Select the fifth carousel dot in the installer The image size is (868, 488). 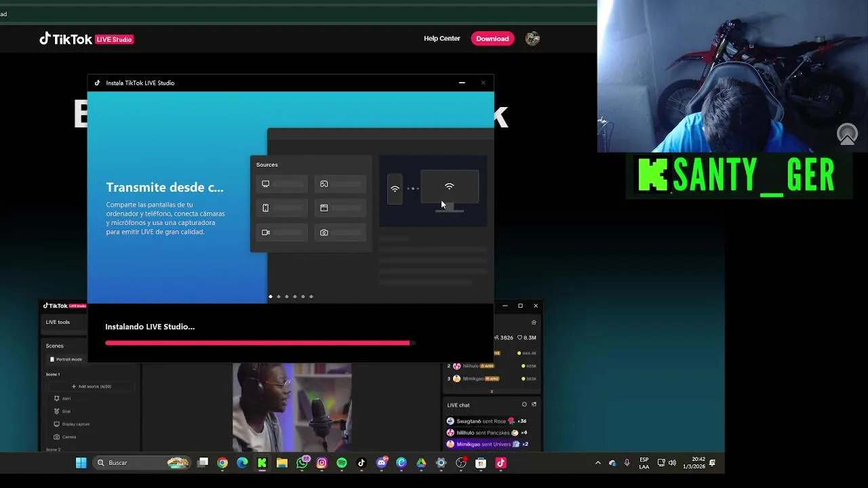pyautogui.click(x=303, y=296)
